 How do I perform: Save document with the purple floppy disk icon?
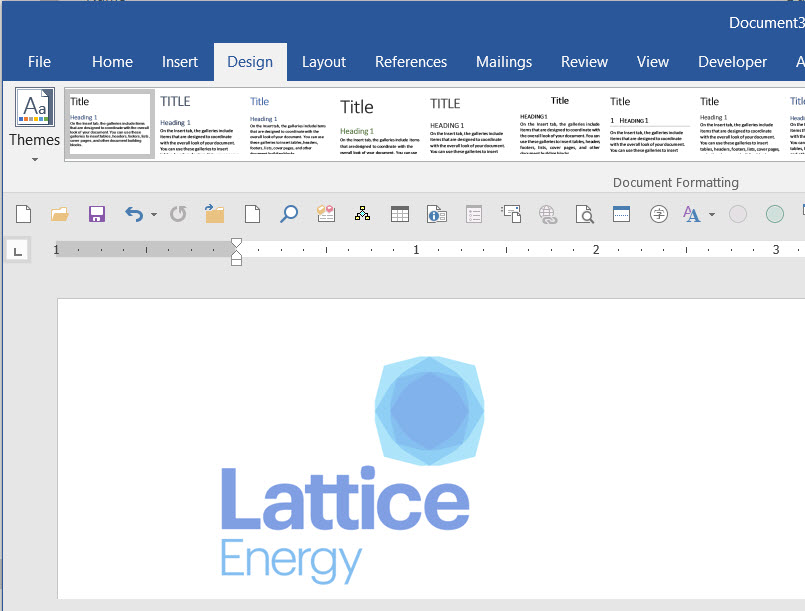pyautogui.click(x=97, y=214)
